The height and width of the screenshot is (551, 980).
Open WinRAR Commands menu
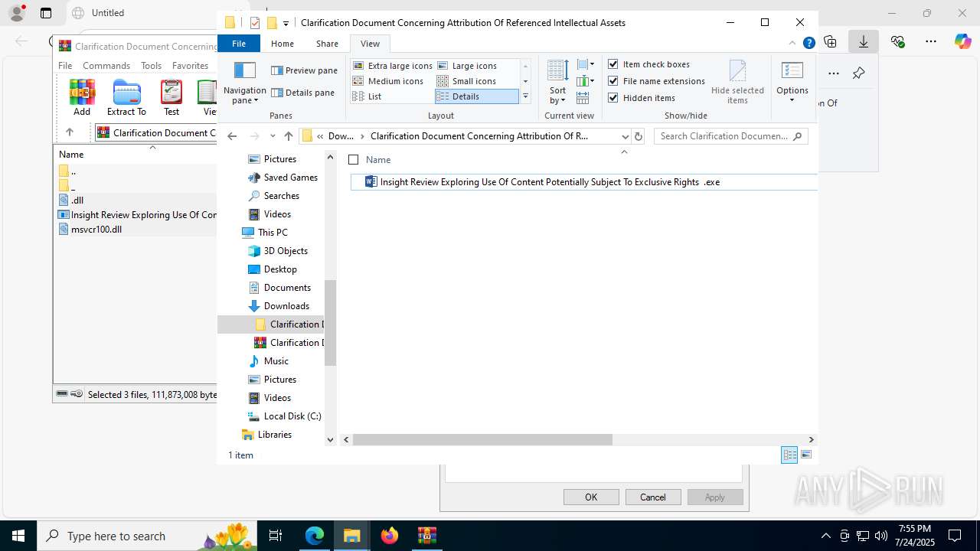[x=106, y=66]
